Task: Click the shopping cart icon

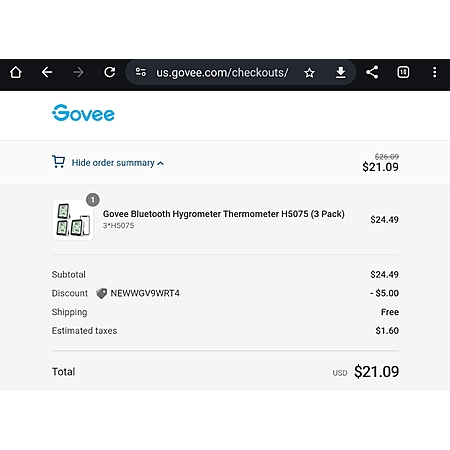Action: (58, 162)
